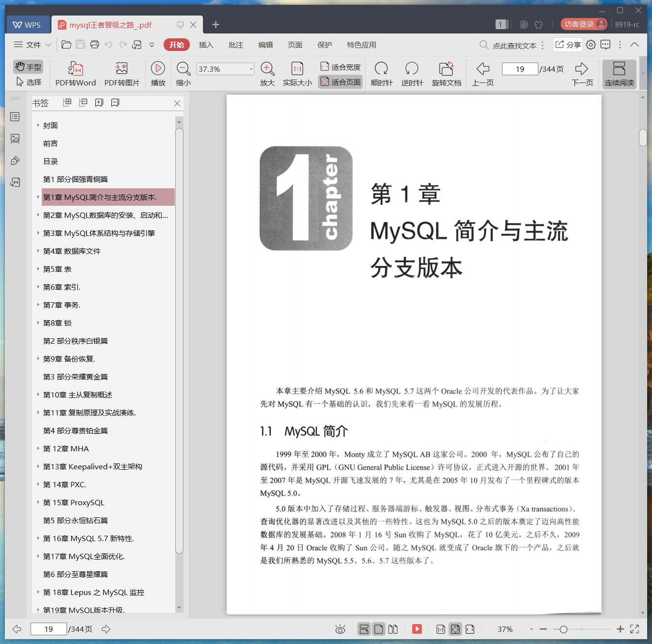Expand 第13章 Keepalived+双主架构 bookmark
652x644 pixels.
click(x=38, y=466)
